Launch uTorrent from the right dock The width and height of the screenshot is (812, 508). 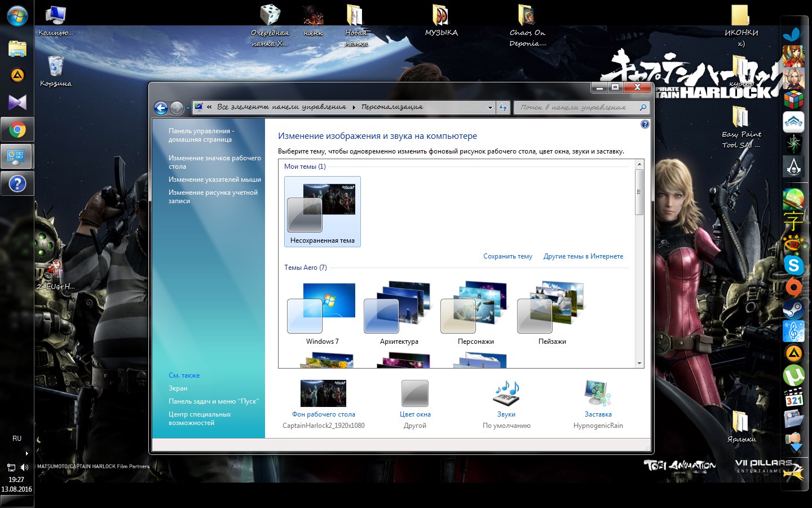point(794,376)
